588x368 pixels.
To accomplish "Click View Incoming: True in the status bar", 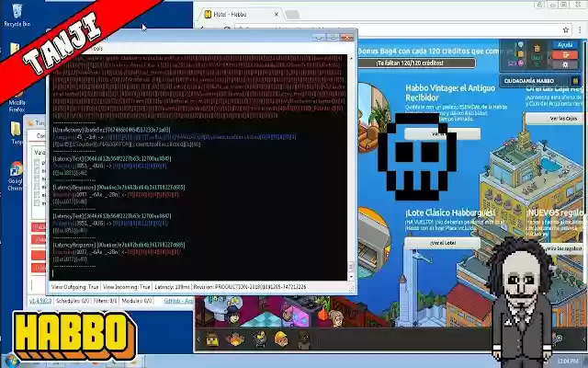I will (x=127, y=287).
